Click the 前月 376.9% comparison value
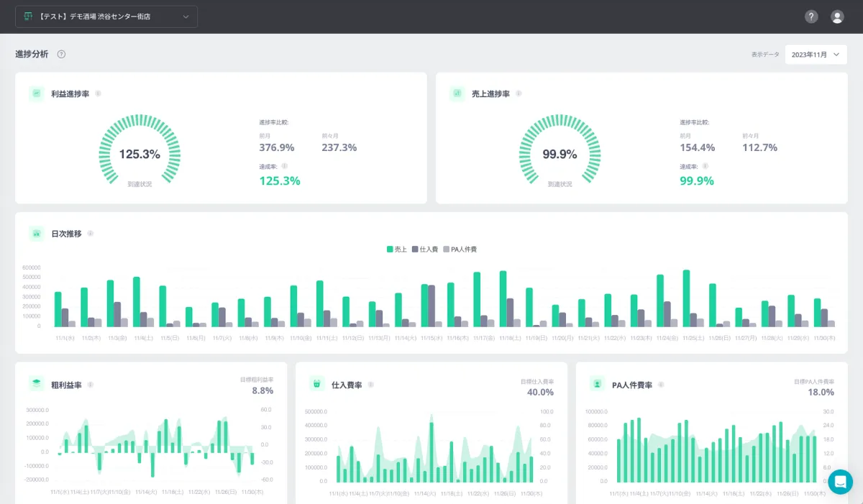This screenshot has height=504, width=863. [x=276, y=147]
